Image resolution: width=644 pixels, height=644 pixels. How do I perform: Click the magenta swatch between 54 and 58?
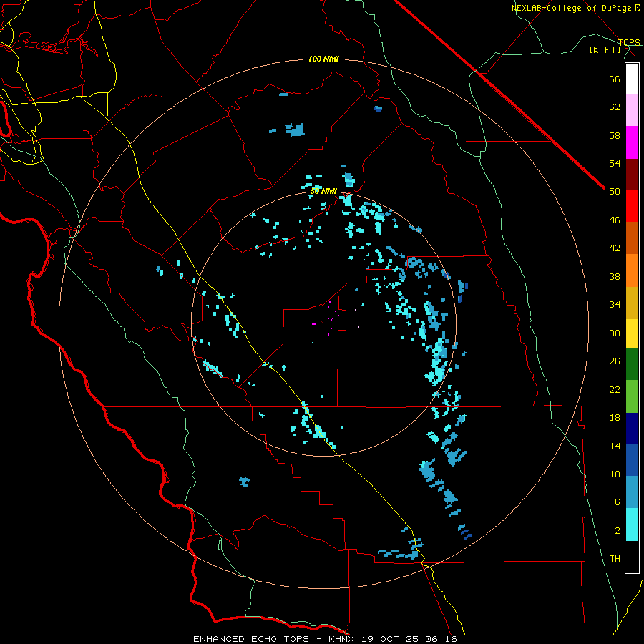(x=632, y=142)
